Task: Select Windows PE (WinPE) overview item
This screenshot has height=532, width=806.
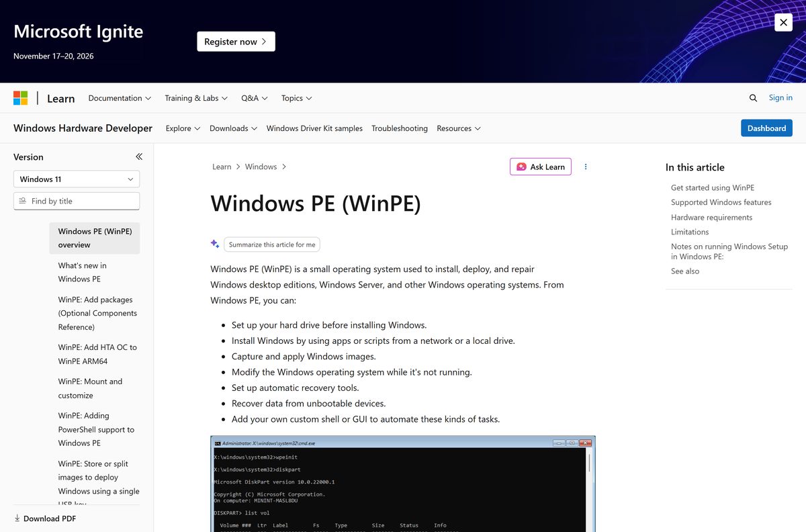Action: [95, 238]
